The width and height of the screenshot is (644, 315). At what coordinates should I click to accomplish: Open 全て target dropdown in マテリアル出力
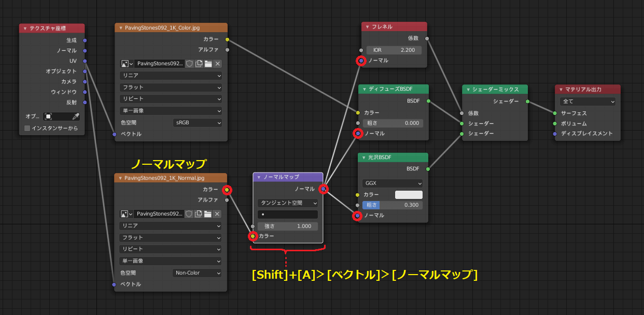click(588, 102)
